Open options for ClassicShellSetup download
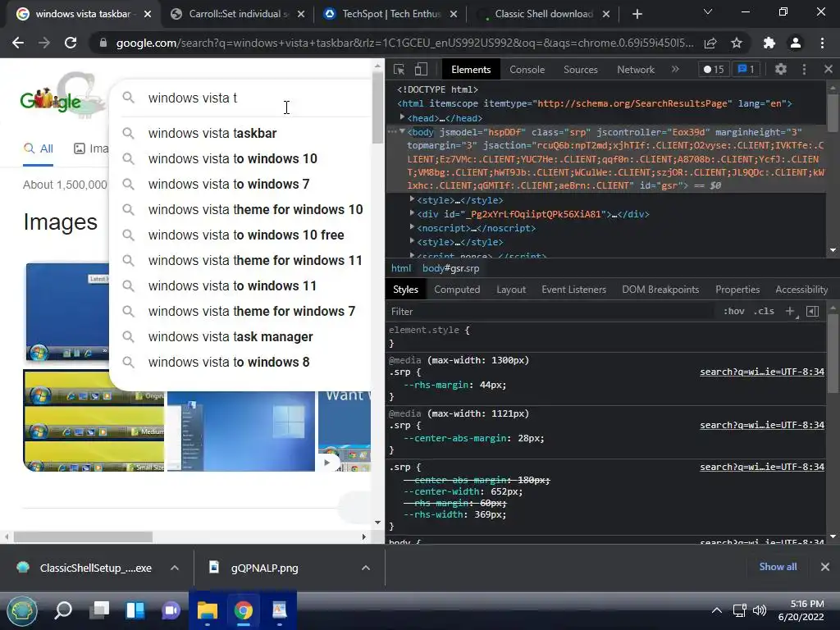 [175, 568]
